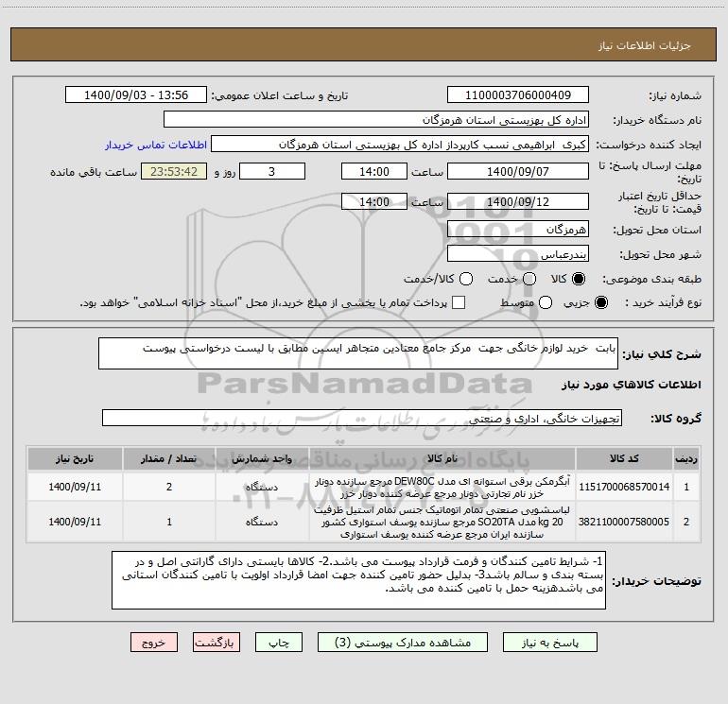Click the remaining days field showing 3

coord(272,172)
